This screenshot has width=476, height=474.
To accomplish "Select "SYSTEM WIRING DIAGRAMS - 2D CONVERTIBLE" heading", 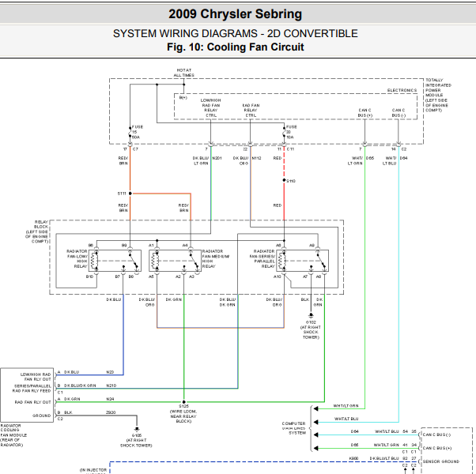I will coord(236,33).
